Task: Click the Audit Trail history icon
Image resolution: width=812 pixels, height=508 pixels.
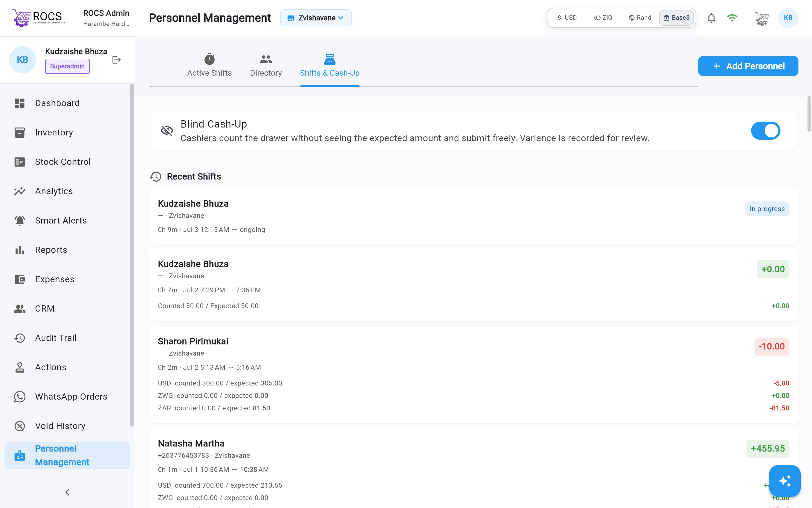Action: pyautogui.click(x=20, y=338)
